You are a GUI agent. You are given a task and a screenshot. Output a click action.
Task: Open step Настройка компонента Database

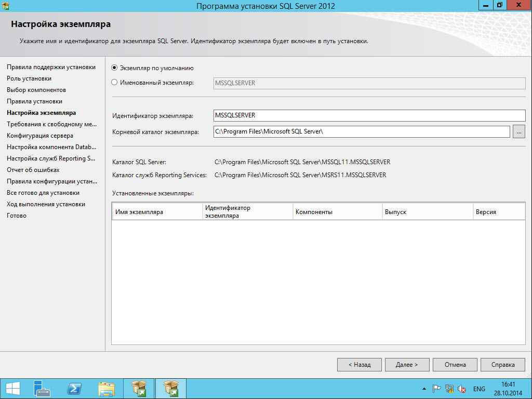pyautogui.click(x=51, y=147)
